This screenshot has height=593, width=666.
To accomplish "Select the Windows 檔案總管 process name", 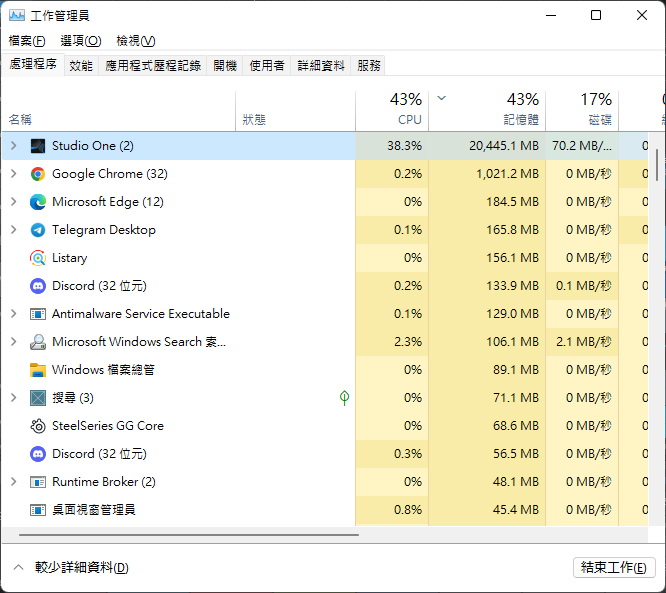I will (x=103, y=370).
